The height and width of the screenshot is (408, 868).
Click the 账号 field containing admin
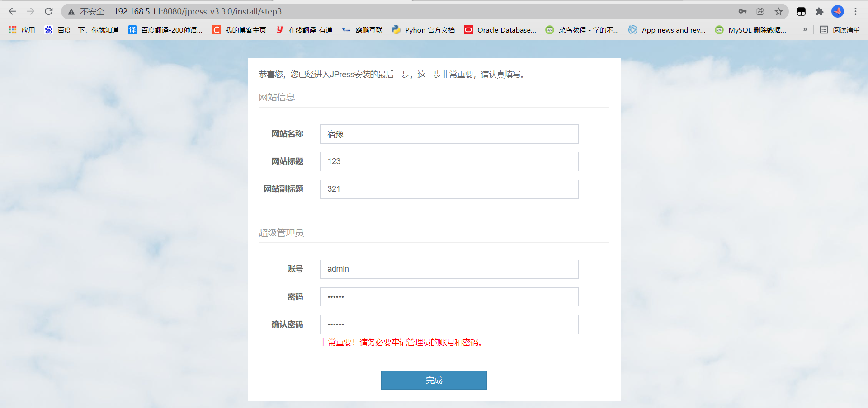(x=449, y=269)
